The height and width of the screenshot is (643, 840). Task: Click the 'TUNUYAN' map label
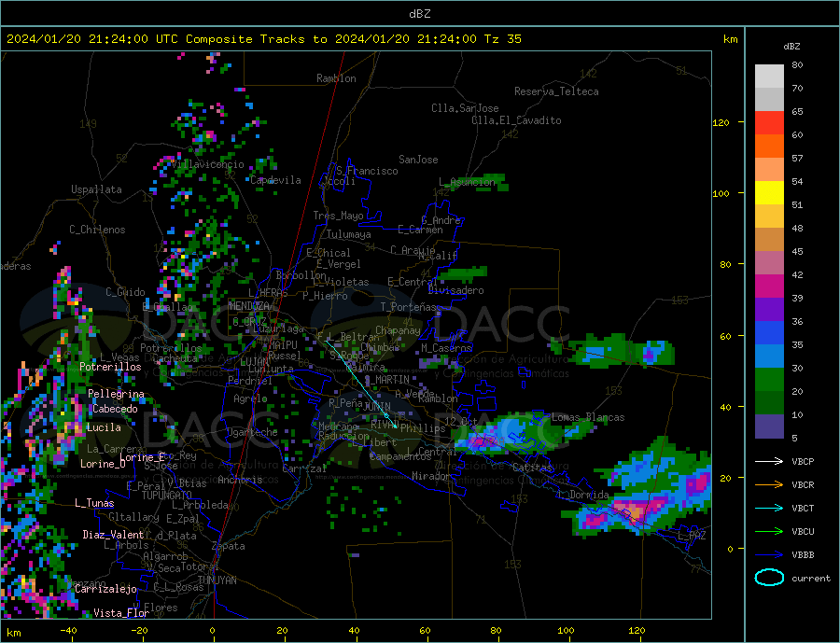coord(217,580)
